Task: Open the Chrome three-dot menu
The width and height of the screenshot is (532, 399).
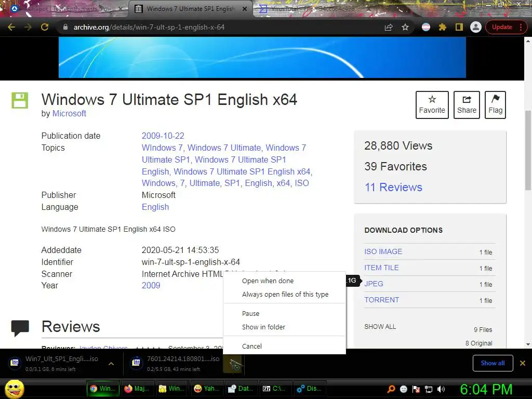Action: pos(521,27)
